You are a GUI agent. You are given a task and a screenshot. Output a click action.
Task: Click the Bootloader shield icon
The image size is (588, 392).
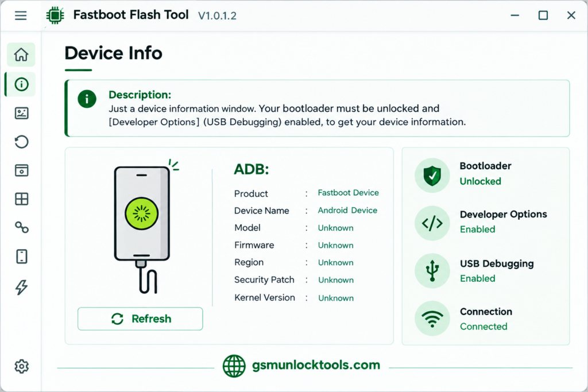pos(432,176)
